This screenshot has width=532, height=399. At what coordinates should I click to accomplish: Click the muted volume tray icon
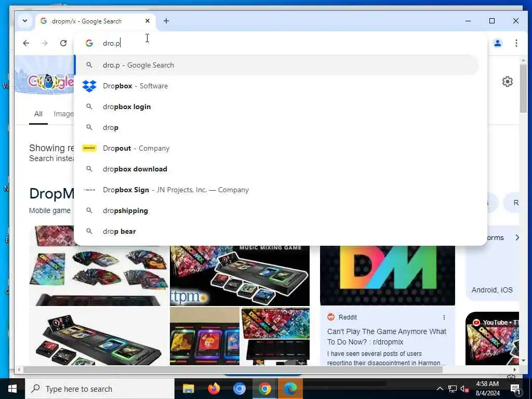(465, 389)
